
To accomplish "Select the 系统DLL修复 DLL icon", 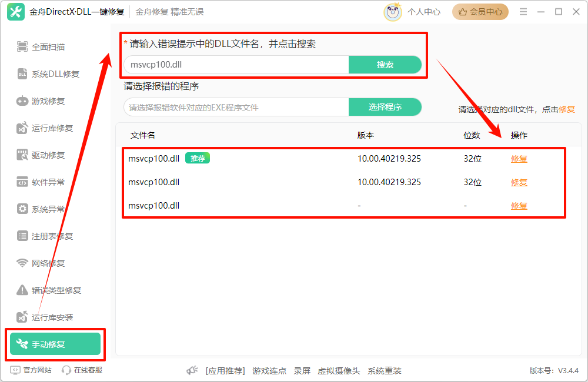I will click(x=22, y=74).
